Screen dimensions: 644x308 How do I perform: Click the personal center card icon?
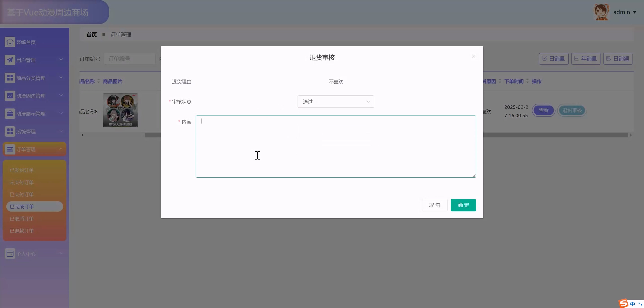[10, 254]
